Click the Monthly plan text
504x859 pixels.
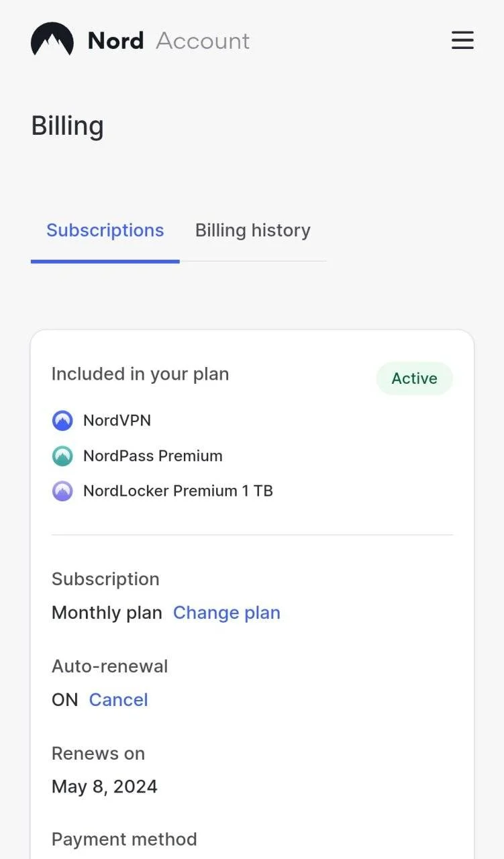[107, 613]
